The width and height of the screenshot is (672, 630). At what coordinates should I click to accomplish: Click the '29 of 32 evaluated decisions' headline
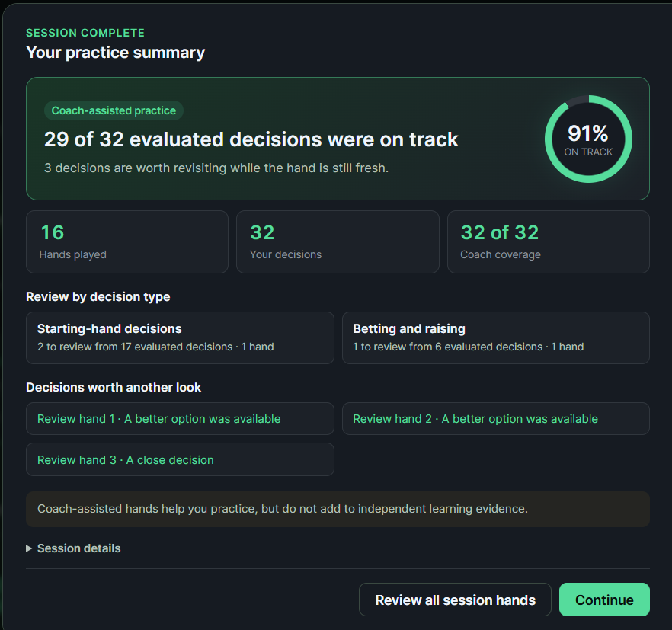pyautogui.click(x=251, y=139)
